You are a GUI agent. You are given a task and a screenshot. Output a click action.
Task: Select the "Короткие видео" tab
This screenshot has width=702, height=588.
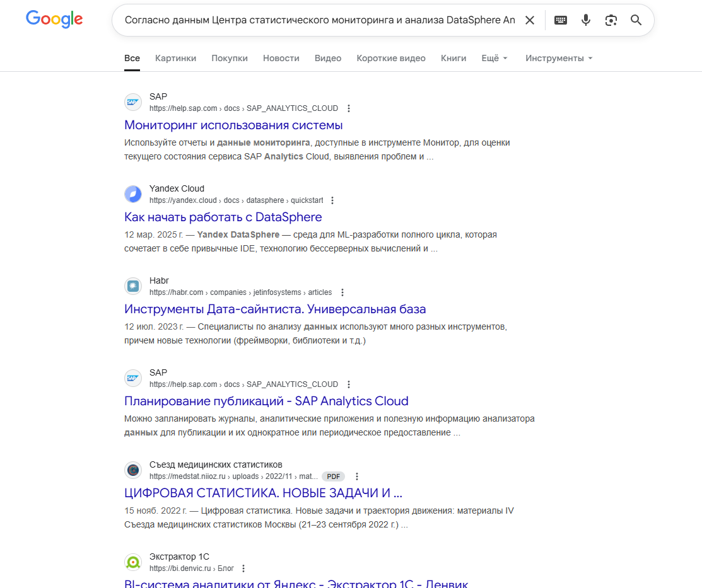pos(391,58)
